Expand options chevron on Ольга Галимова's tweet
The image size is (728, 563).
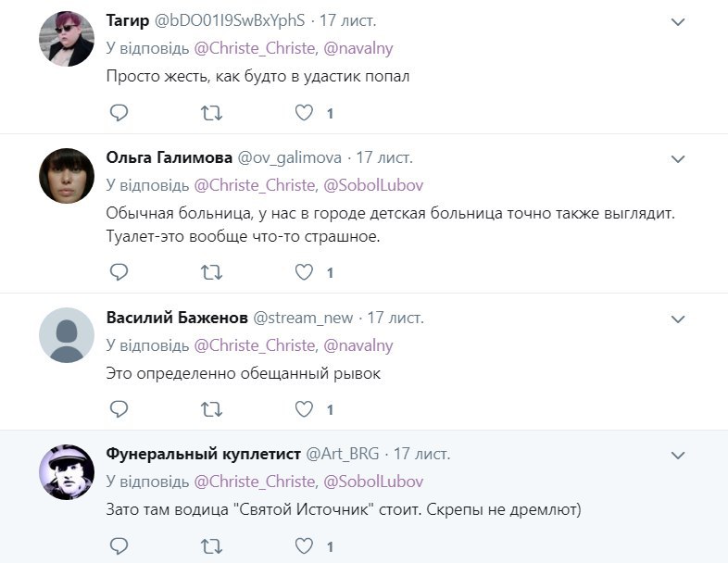tap(678, 159)
